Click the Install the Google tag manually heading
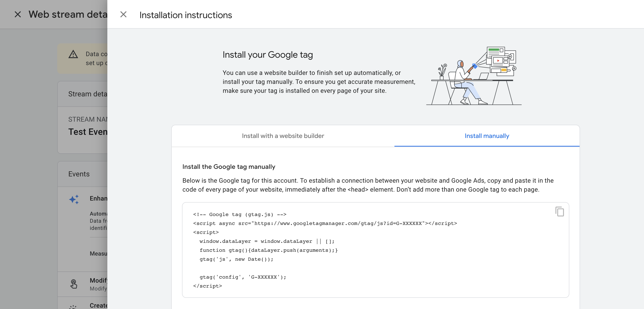644x309 pixels. [x=229, y=167]
